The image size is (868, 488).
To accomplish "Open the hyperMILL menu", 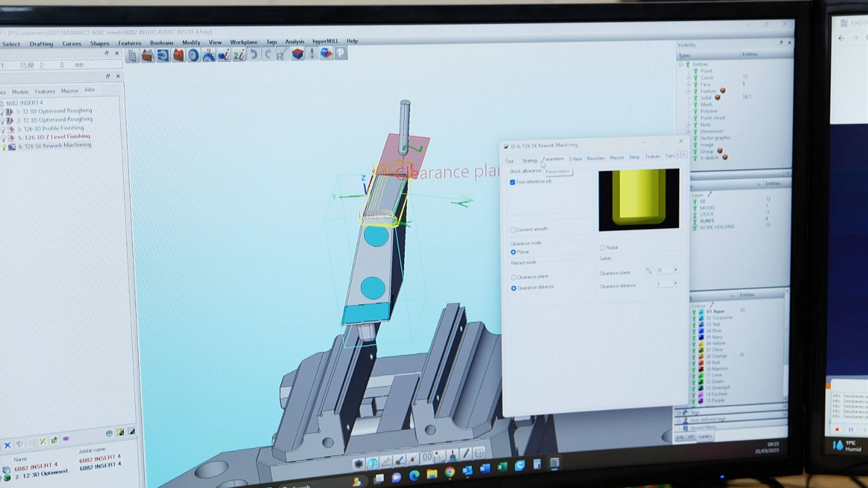I will pos(325,41).
